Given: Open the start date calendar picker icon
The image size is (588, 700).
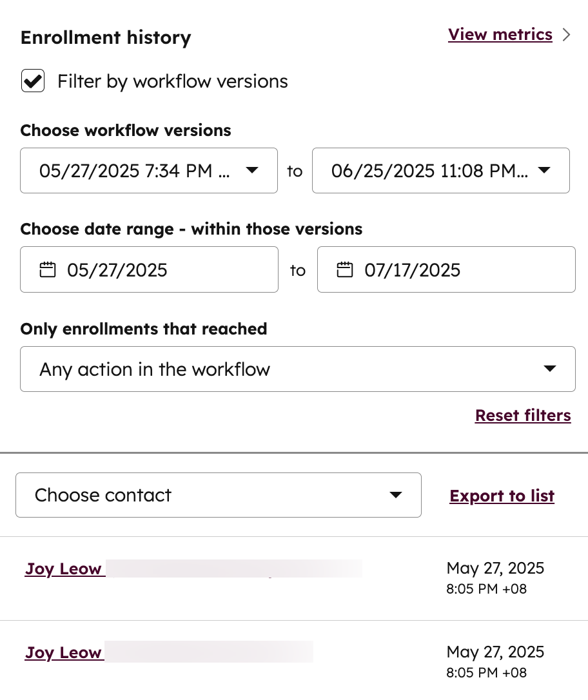Looking at the screenshot, I should 47,269.
